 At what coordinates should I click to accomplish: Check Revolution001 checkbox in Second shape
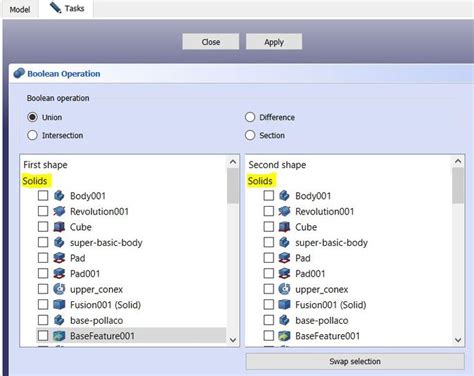(x=269, y=211)
